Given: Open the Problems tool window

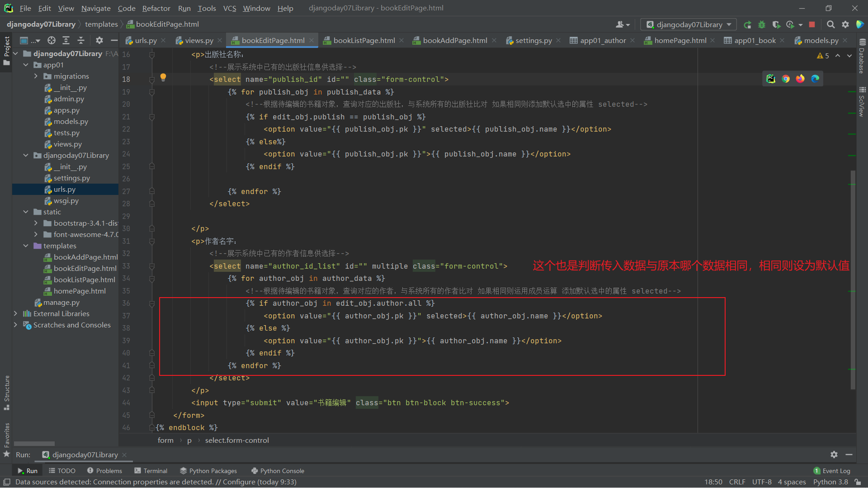Looking at the screenshot, I should [x=104, y=471].
